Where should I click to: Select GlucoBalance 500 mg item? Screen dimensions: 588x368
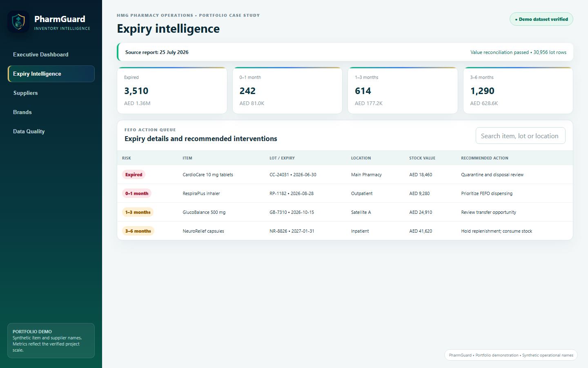[204, 212]
